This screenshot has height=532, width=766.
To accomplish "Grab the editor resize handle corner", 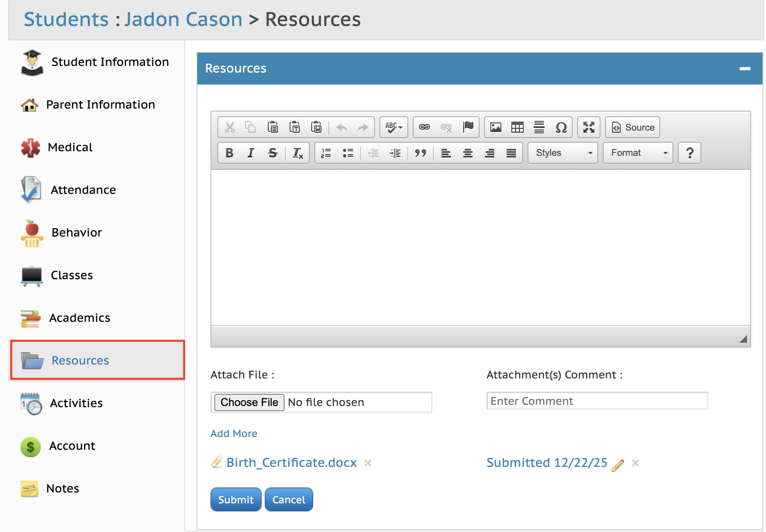I will pos(743,339).
